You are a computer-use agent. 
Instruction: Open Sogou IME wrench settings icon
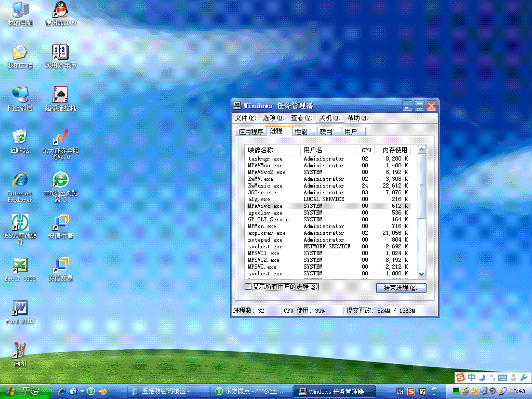tap(524, 378)
